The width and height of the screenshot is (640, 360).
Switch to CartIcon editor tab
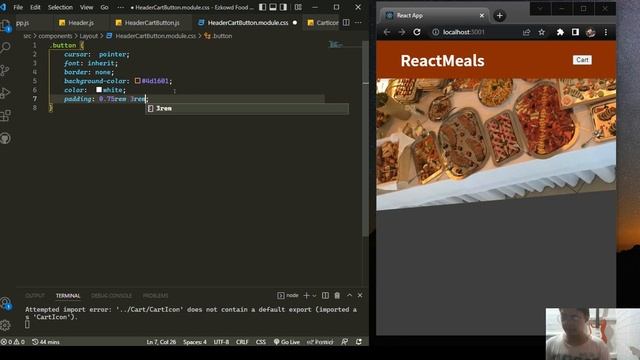pyautogui.click(x=323, y=23)
